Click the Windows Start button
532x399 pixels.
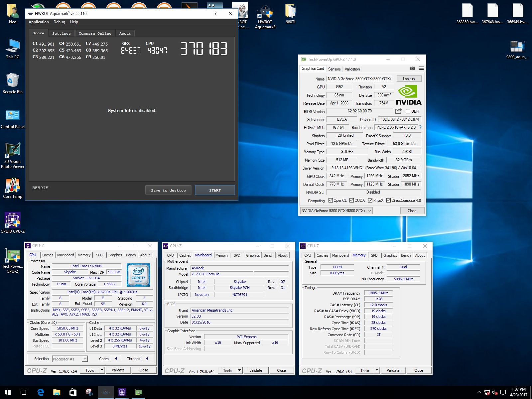point(8,392)
